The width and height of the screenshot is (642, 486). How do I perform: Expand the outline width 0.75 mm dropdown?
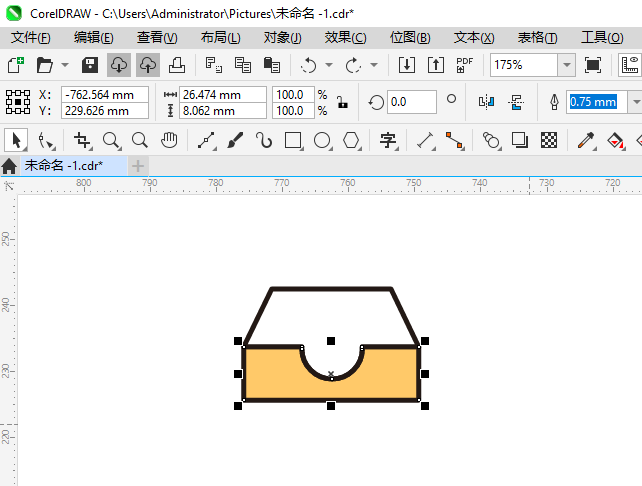pyautogui.click(x=635, y=102)
